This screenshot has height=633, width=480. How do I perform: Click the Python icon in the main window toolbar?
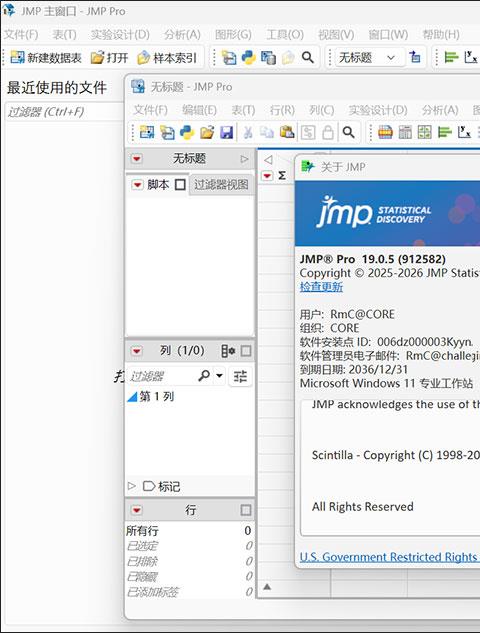click(248, 58)
